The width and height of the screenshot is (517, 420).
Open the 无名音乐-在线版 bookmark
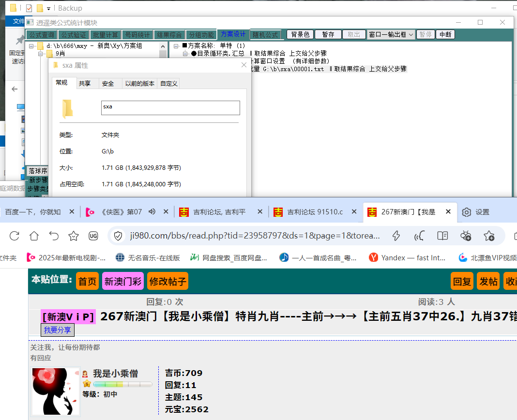coord(148,257)
